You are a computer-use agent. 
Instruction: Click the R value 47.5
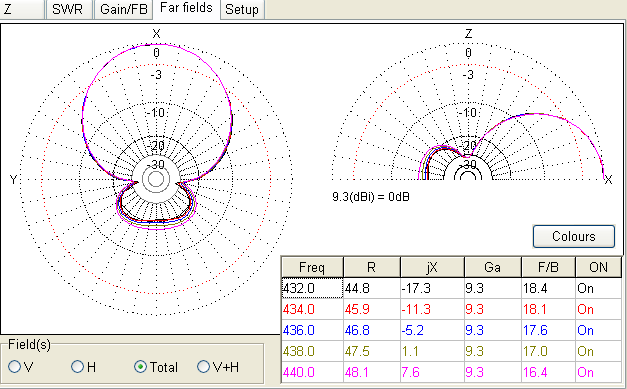tap(372, 351)
